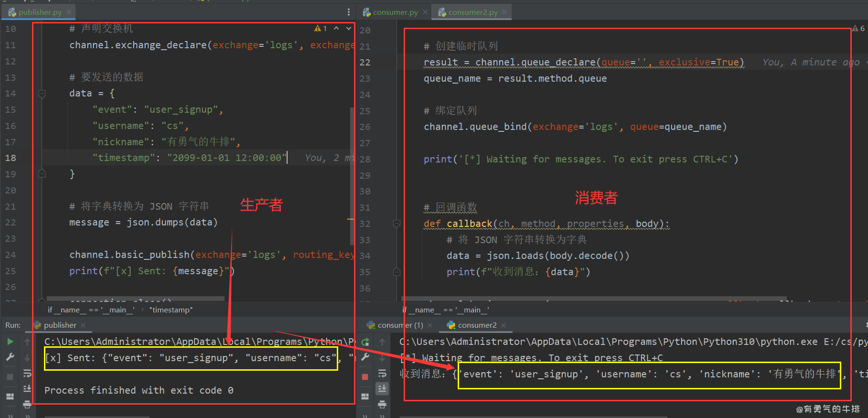868x418 pixels.
Task: Click the queue_name = result.method.queue line
Action: (x=515, y=78)
